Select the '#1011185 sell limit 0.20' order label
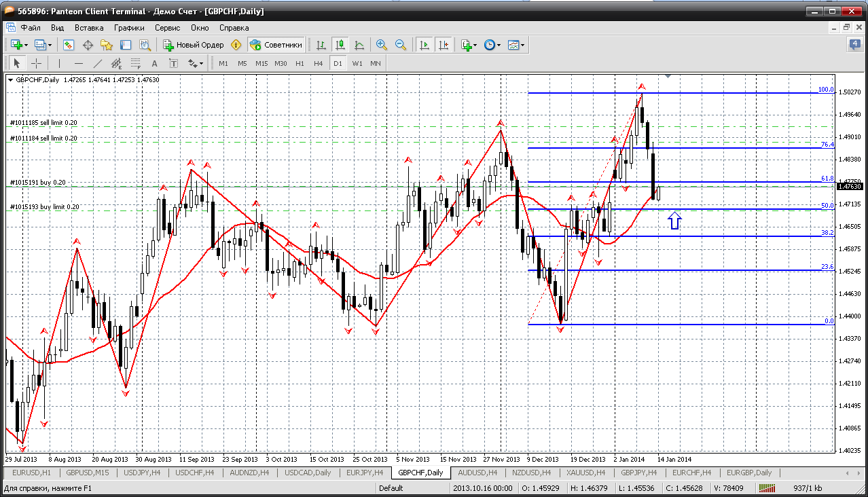 [x=43, y=123]
